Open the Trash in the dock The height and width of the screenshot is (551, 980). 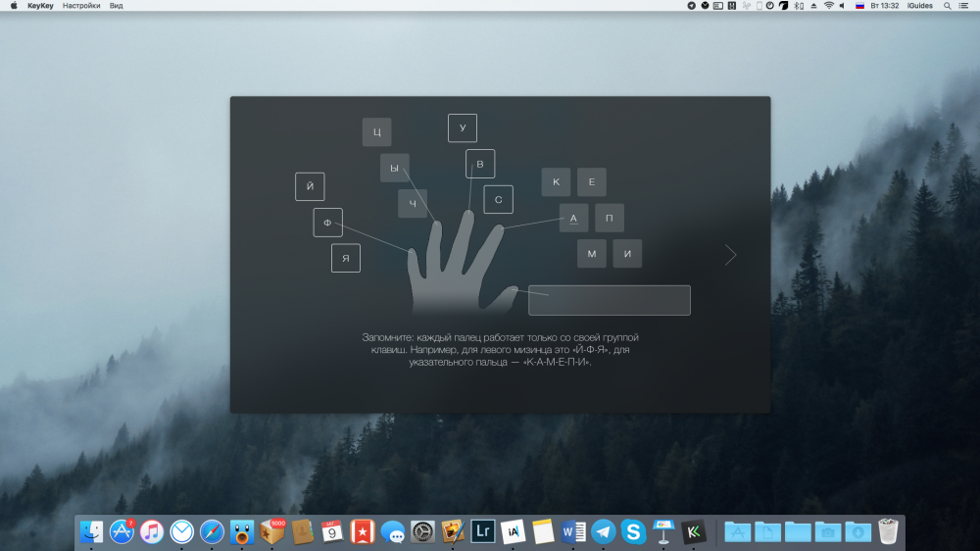click(x=888, y=531)
